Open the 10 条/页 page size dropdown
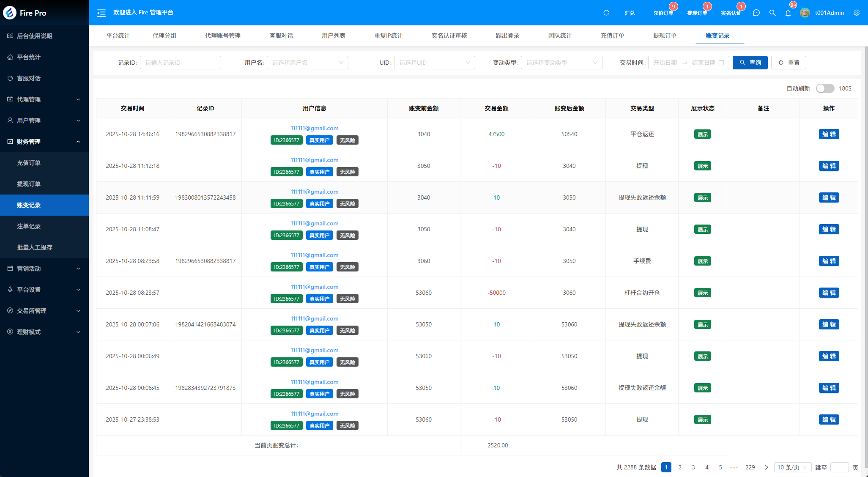 [792, 467]
